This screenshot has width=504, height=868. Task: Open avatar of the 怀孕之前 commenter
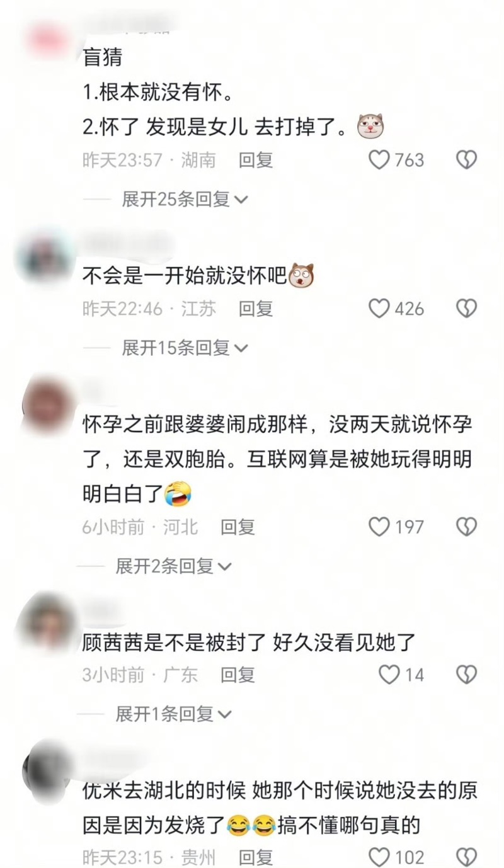pos(47,403)
